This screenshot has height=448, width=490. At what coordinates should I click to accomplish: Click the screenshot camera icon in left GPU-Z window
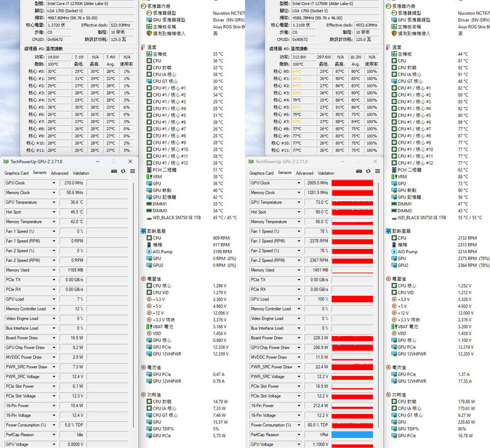(x=114, y=171)
